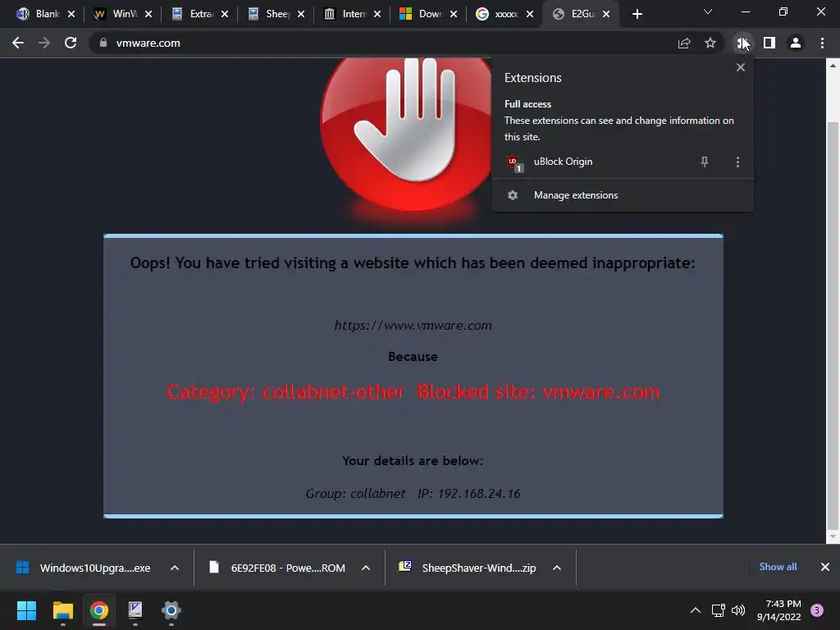
Task: Click the blocked URL https://www.vmware.com text
Action: 413,325
